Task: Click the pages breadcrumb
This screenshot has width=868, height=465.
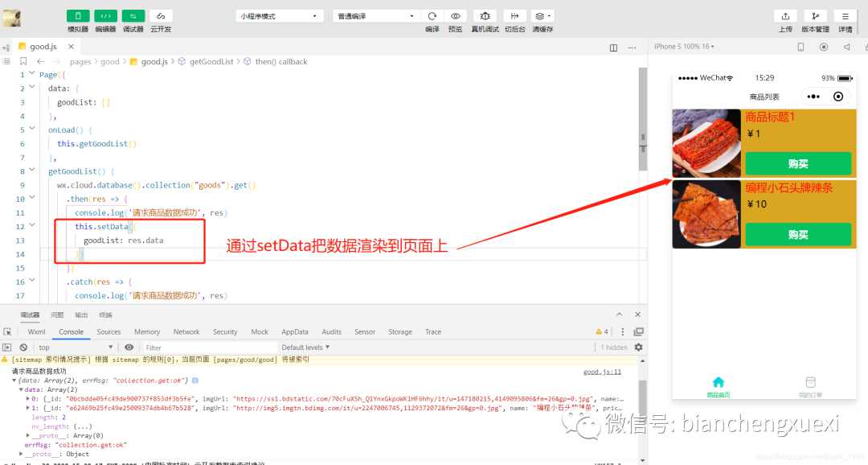Action: coord(80,61)
